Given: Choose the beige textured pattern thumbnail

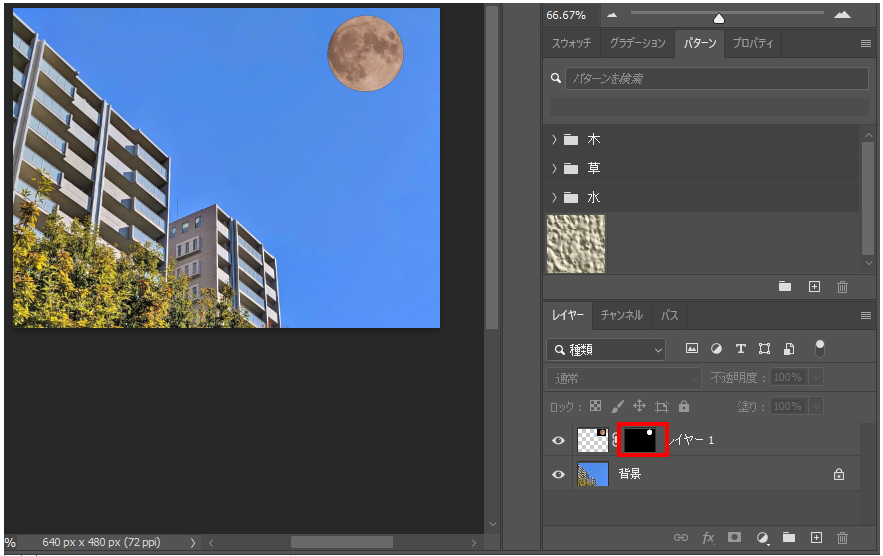Looking at the screenshot, I should tap(576, 243).
